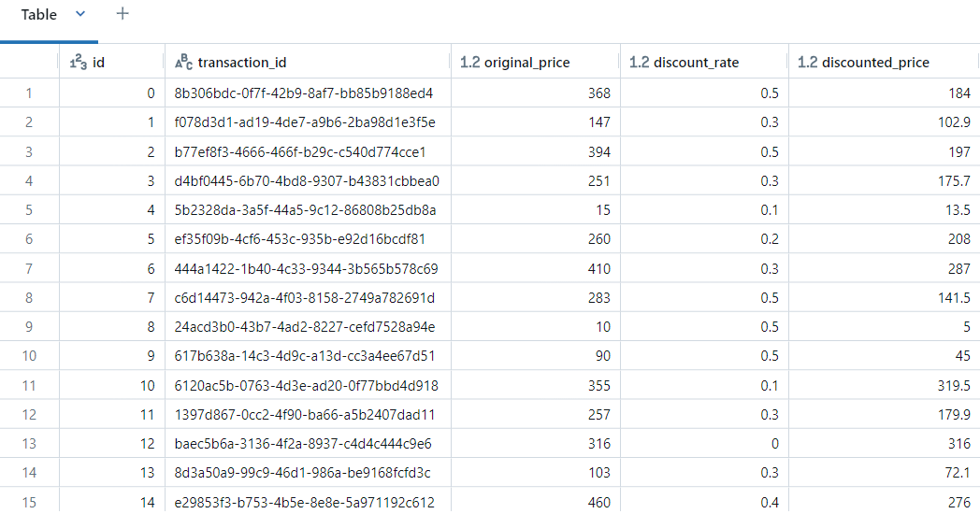The height and width of the screenshot is (514, 980).
Task: Click the original_price cell showing 410
Action: click(535, 269)
